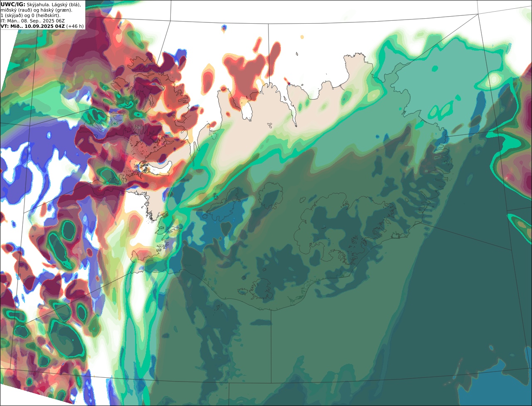
Task: Click the 'miðský (rauð)' legend text
Action: point(16,10)
